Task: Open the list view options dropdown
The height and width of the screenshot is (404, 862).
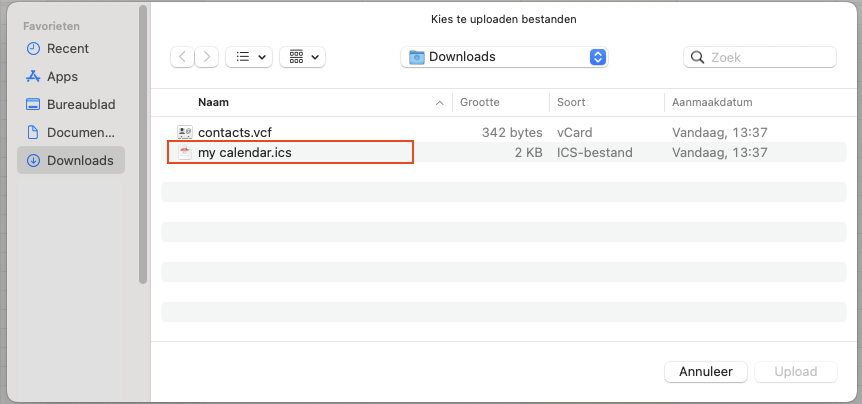Action: (249, 57)
